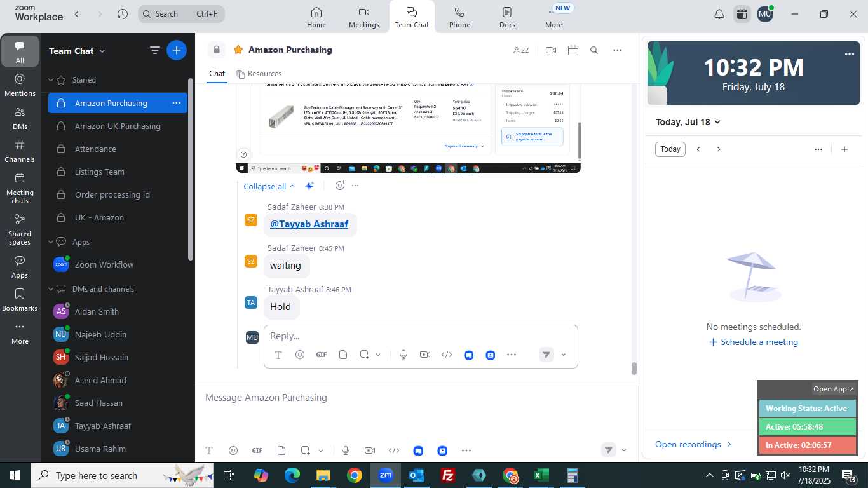Open Channels in the left sidebar
The height and width of the screenshot is (488, 868).
(x=20, y=151)
